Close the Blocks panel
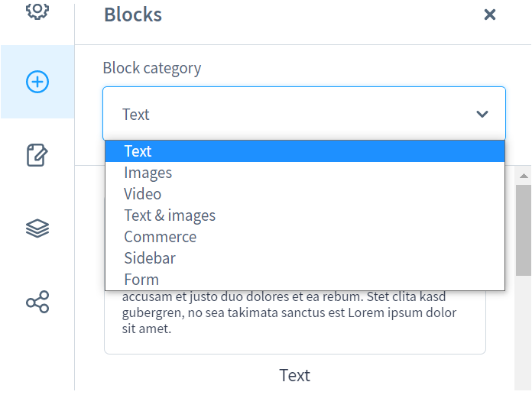This screenshot has width=532, height=395. click(x=490, y=15)
